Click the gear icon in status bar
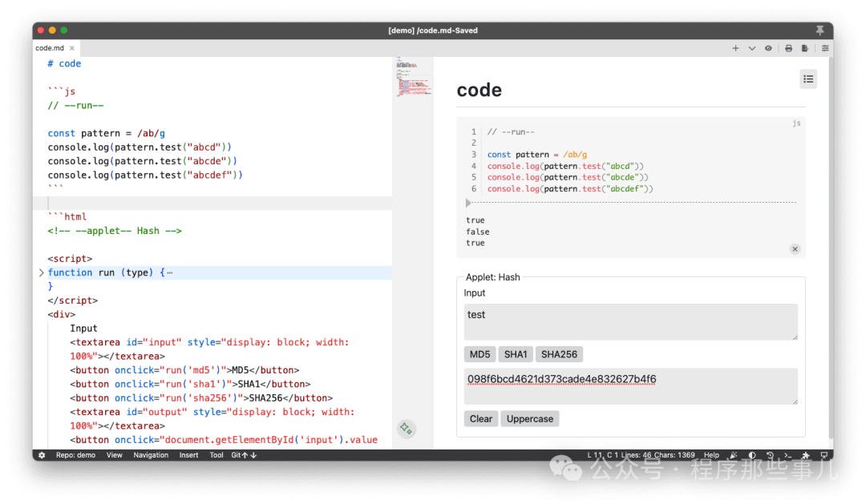866x504 pixels. [x=42, y=455]
